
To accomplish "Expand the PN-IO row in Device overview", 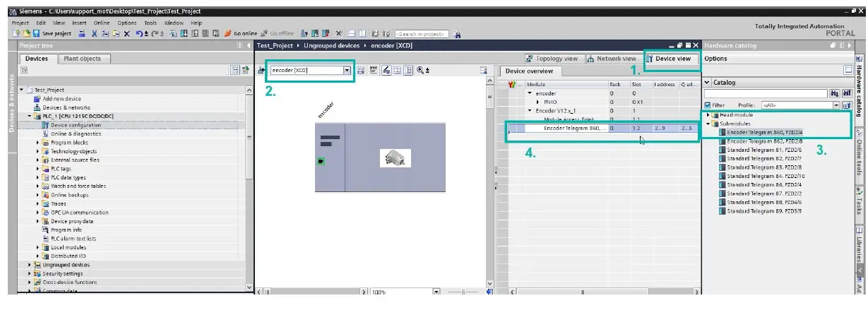I will pyautogui.click(x=538, y=102).
